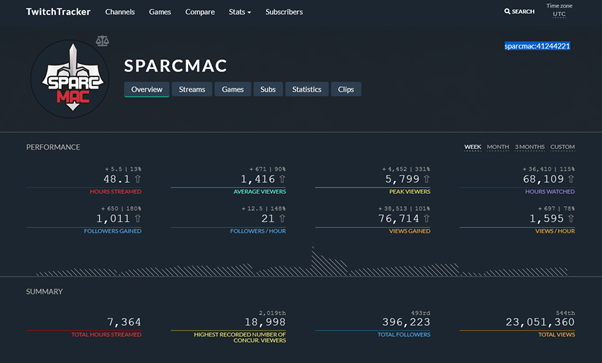Open the Channels nav link
This screenshot has height=363, width=602.
120,12
